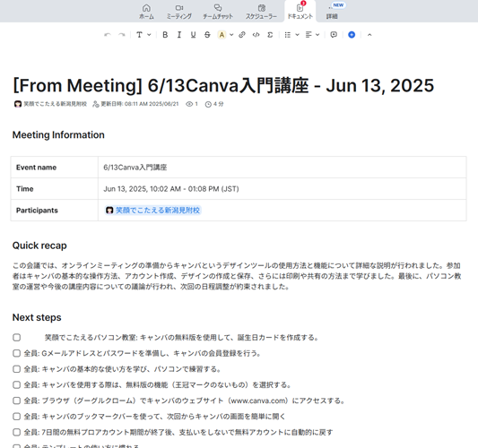The width and height of the screenshot is (478, 448).
Task: Expand the list type dropdown arrow
Action: 297,35
